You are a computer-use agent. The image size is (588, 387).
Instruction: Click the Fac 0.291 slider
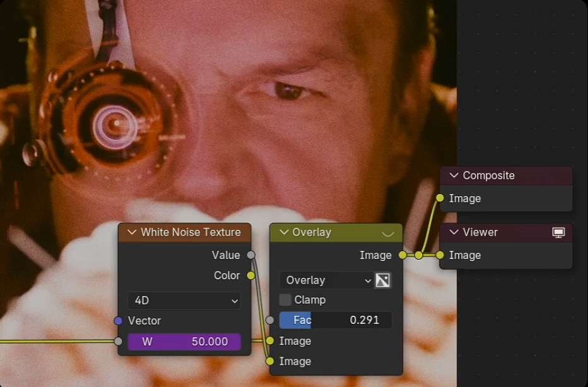pyautogui.click(x=335, y=320)
